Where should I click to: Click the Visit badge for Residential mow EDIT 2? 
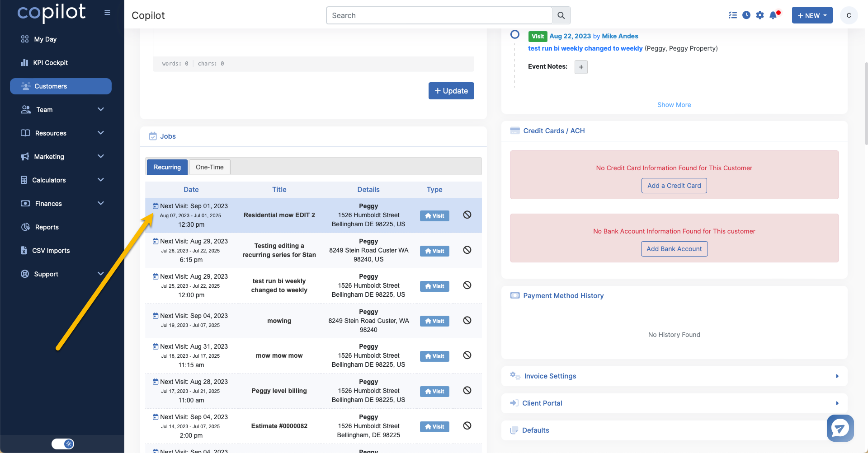[434, 216]
